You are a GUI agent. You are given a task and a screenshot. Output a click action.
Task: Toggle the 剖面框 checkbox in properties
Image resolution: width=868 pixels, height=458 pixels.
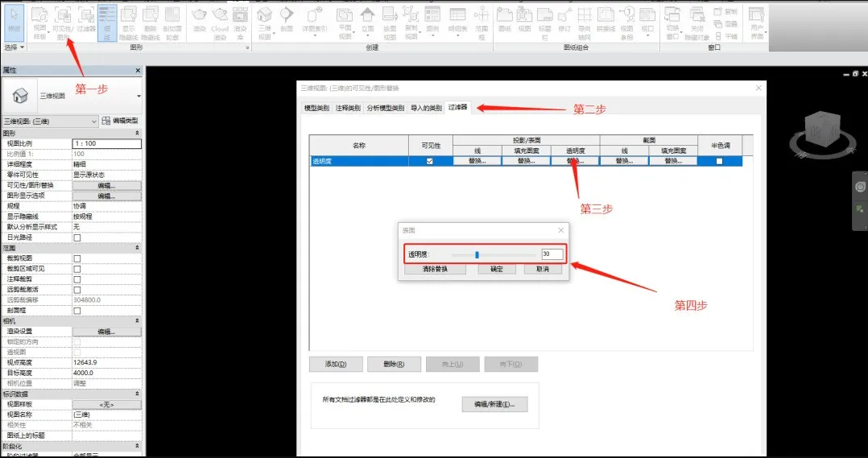pyautogui.click(x=77, y=310)
